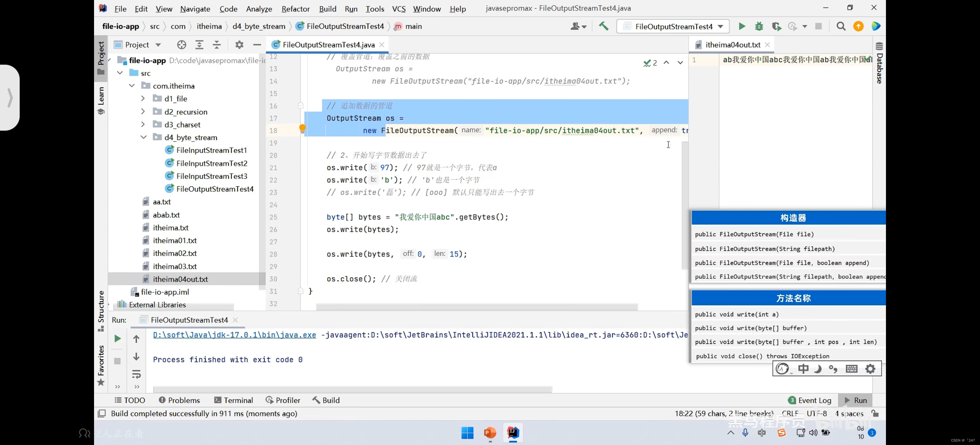The width and height of the screenshot is (980, 445).
Task: Go to next highlighted problem arrow
Action: coord(680,63)
